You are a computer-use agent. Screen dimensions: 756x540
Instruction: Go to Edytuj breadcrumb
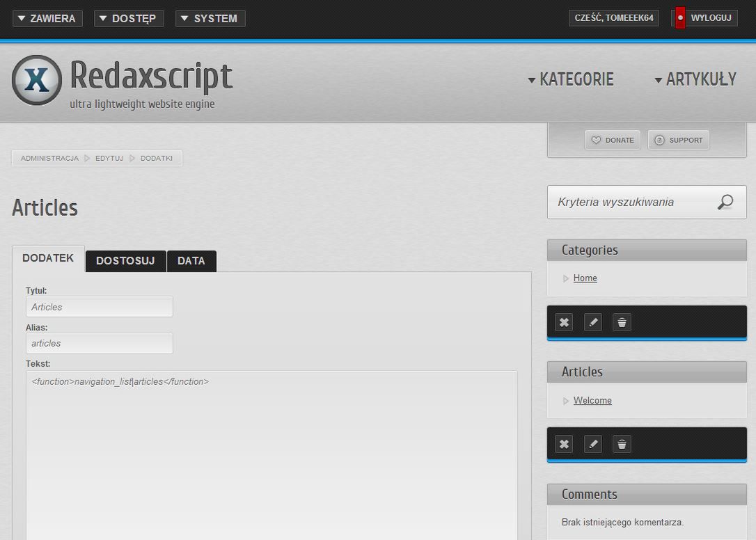pyautogui.click(x=109, y=158)
